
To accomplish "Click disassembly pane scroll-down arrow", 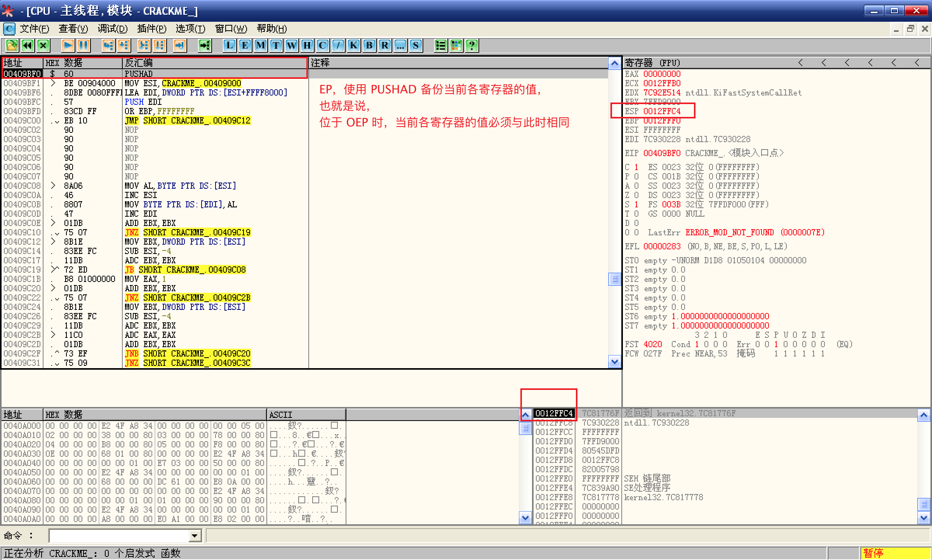I will pos(614,362).
